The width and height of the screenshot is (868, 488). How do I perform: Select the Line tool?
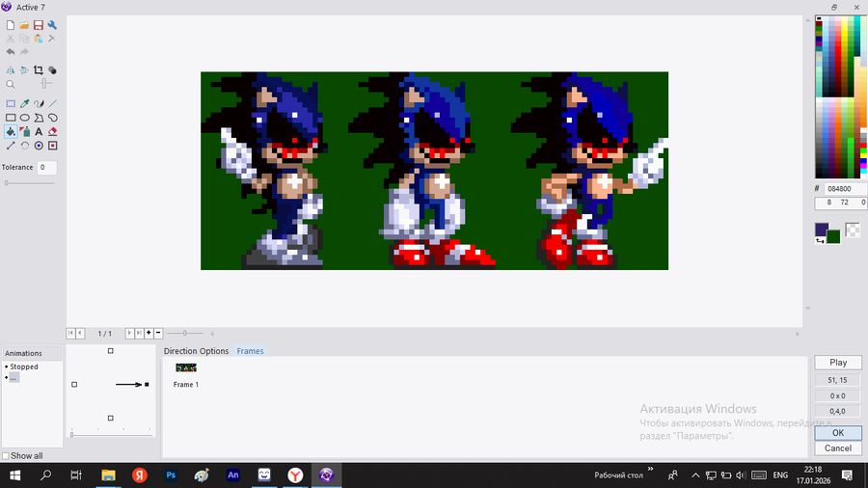coord(53,103)
